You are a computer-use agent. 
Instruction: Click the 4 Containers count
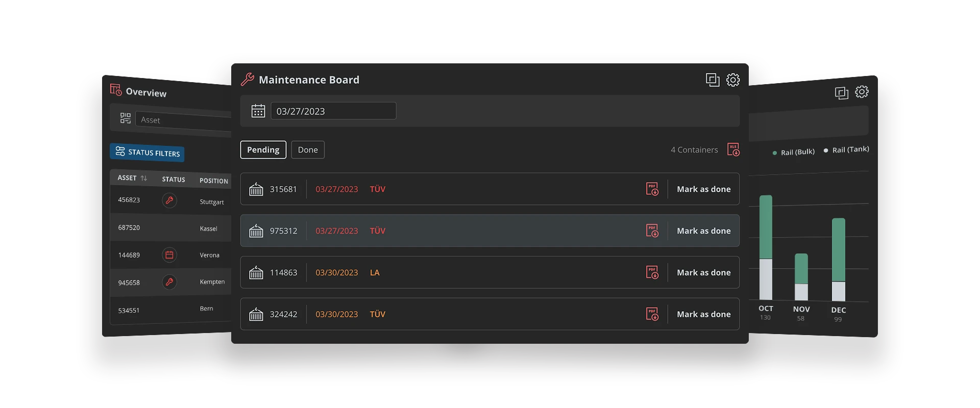tap(694, 150)
